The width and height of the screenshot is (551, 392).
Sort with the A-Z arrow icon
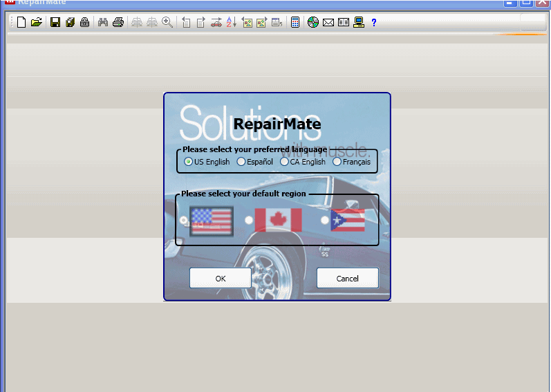tap(231, 23)
